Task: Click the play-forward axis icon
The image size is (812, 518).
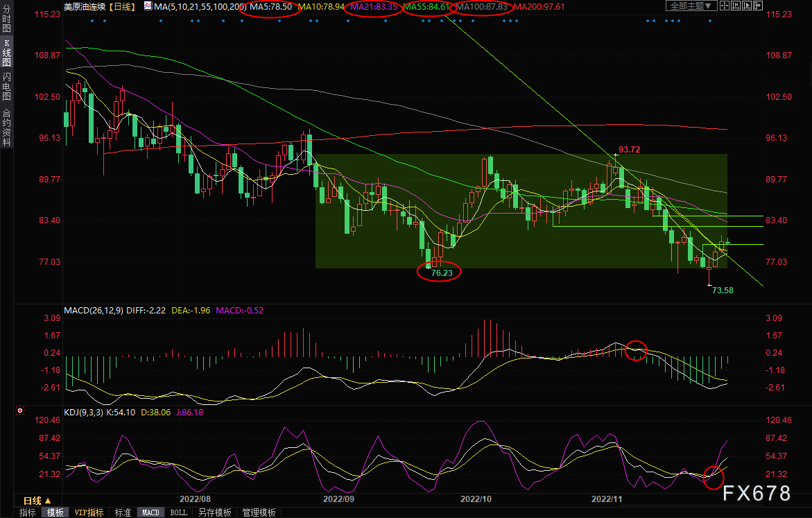Action: tap(747, 6)
